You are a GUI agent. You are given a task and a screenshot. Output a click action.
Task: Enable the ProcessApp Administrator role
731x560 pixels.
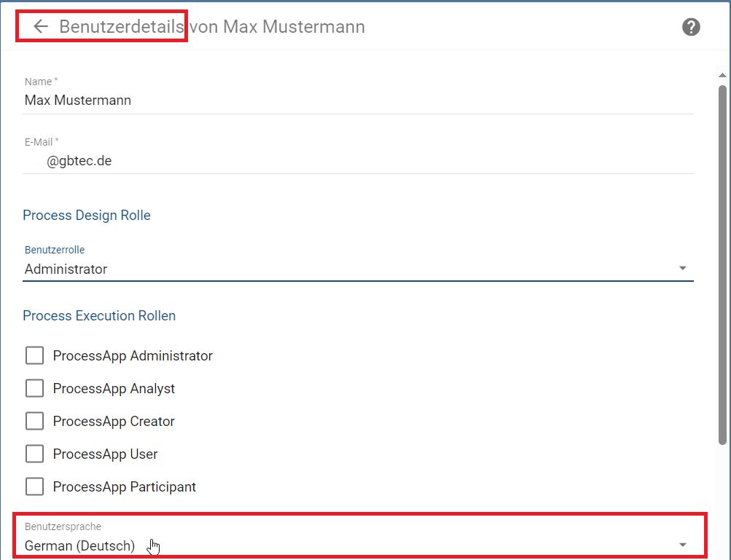tap(34, 355)
